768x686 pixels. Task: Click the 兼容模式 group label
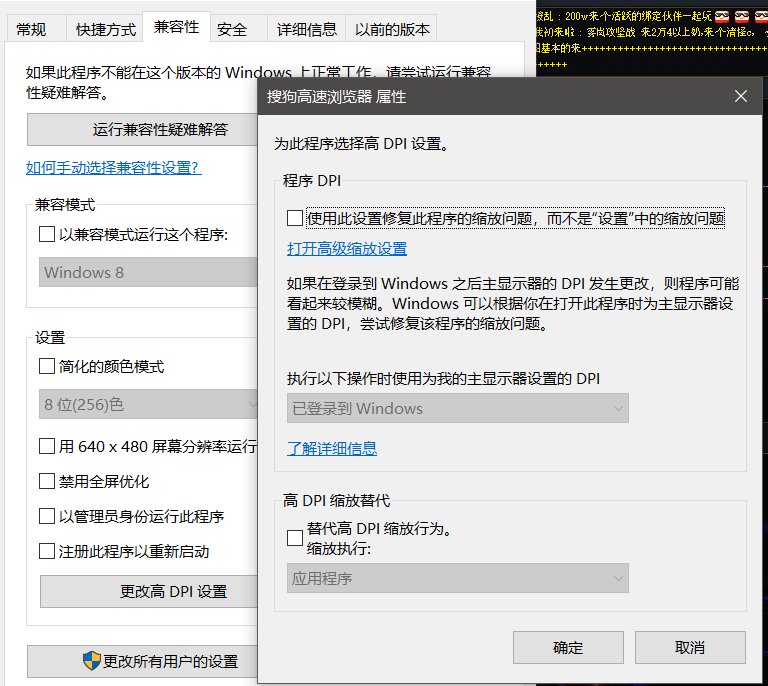(65, 204)
